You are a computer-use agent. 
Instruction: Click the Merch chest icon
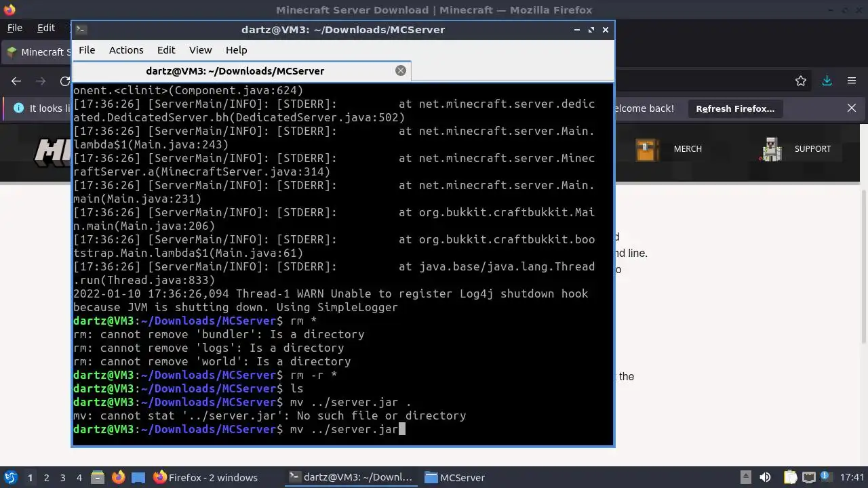point(647,150)
